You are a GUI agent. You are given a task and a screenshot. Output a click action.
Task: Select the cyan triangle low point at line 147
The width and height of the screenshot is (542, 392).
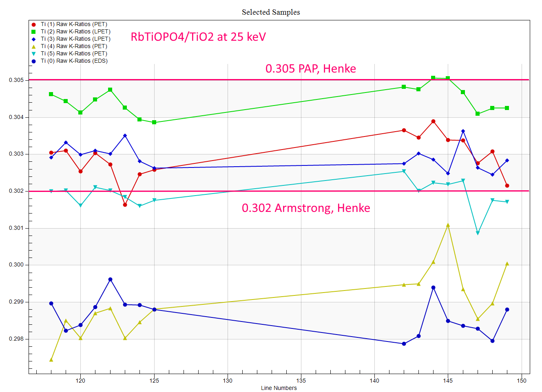tap(478, 233)
